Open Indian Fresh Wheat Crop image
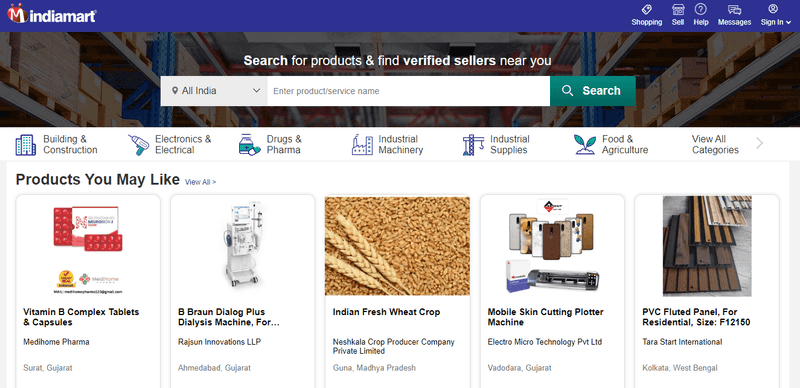The image size is (800, 388). pos(397,246)
